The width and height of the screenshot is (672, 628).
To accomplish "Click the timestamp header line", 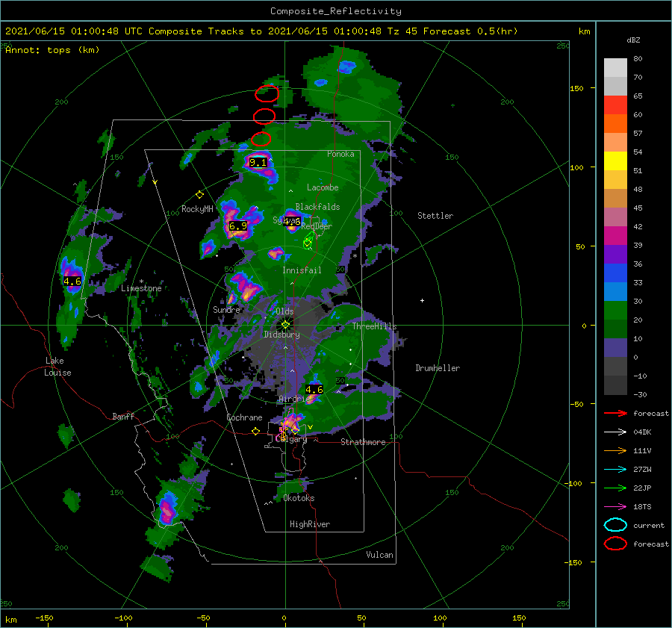I will pyautogui.click(x=261, y=31).
